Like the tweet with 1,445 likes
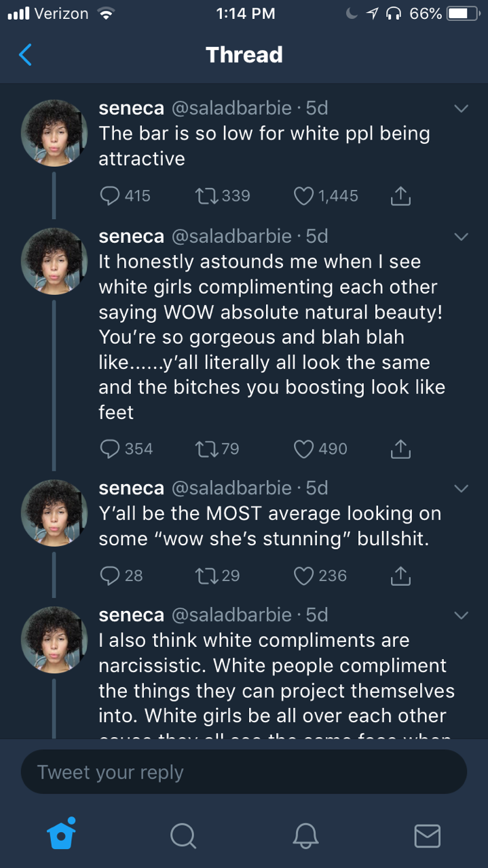This screenshot has height=868, width=488. [x=303, y=196]
